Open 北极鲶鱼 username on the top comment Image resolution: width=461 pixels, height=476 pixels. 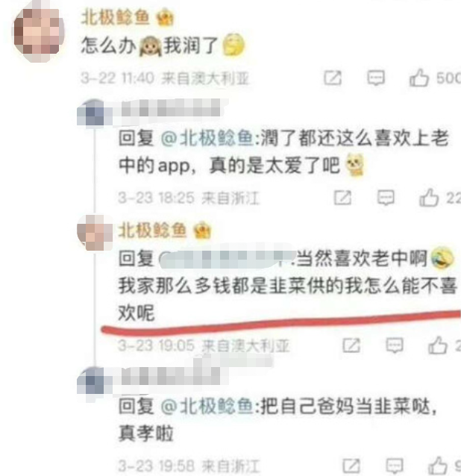(116, 17)
